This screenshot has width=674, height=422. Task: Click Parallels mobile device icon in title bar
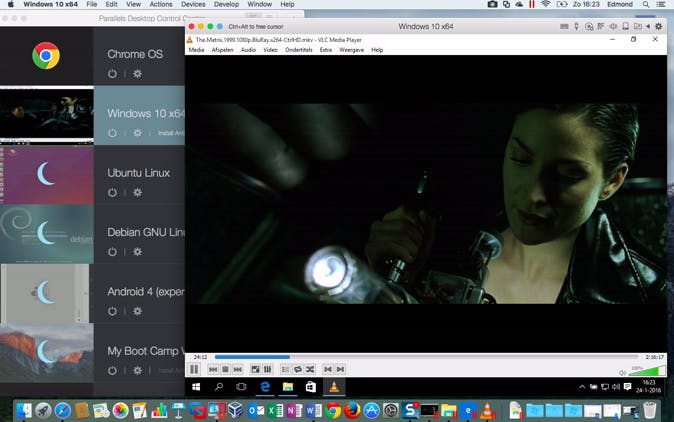[x=626, y=27]
